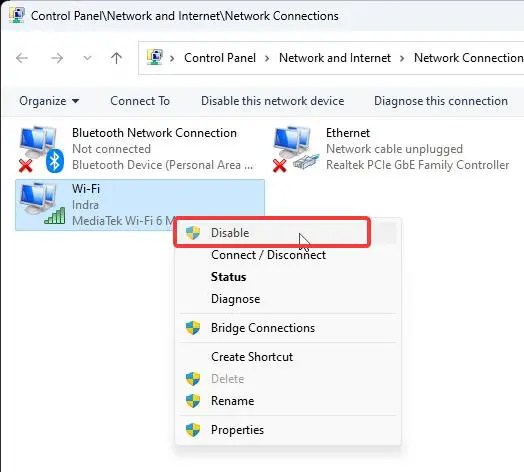Click Connect To in the toolbar
The width and height of the screenshot is (524, 472).
point(140,101)
